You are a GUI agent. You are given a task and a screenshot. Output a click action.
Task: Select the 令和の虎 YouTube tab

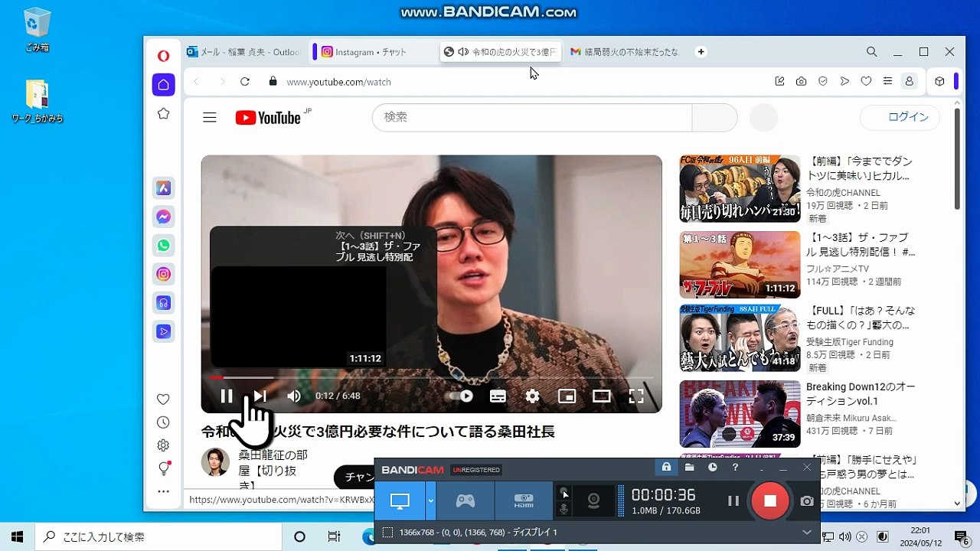501,52
